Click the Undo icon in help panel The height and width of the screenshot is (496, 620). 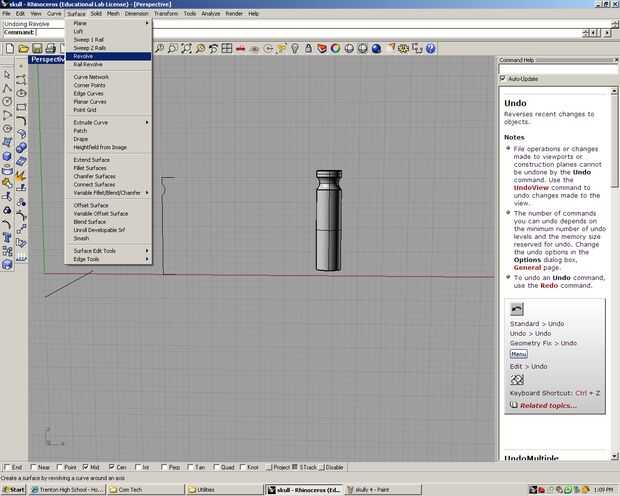click(x=517, y=309)
